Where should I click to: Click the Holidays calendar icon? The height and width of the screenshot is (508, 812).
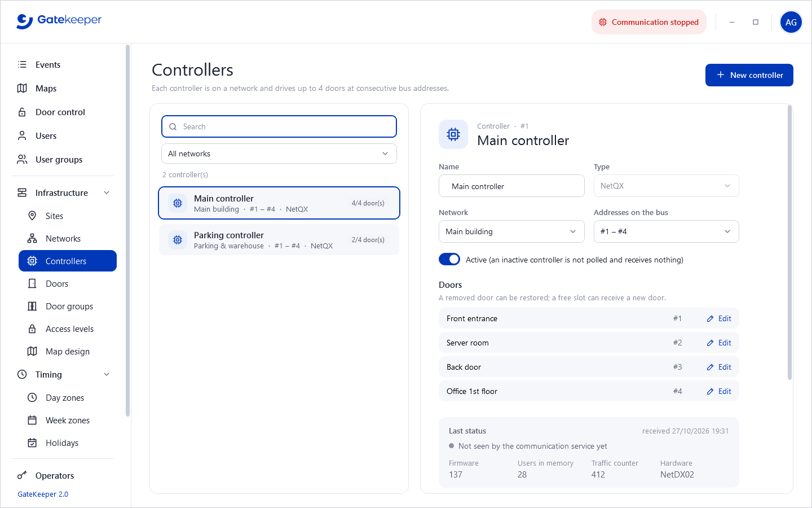coord(32,443)
